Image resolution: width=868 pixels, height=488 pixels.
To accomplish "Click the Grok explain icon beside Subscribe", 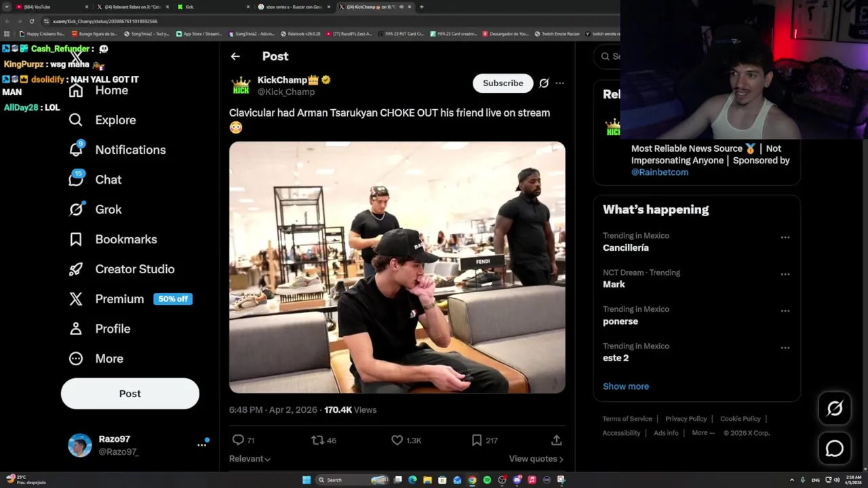I will click(544, 83).
